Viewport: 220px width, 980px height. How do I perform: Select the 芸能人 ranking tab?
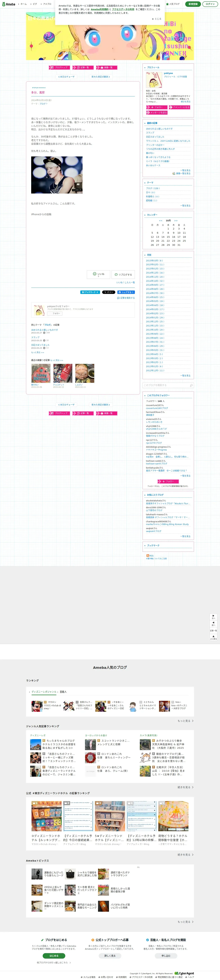pos(63,692)
